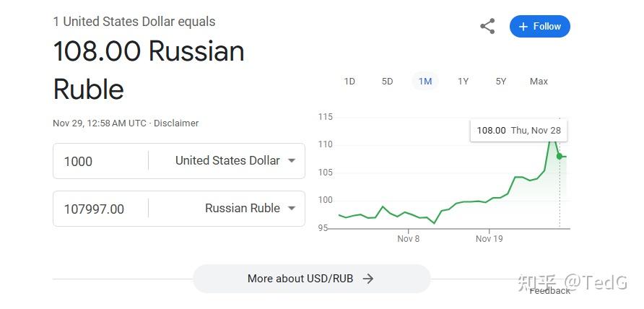Viewport: 644px width, 309px height.
Task: Show the Max chart range
Action: [539, 82]
